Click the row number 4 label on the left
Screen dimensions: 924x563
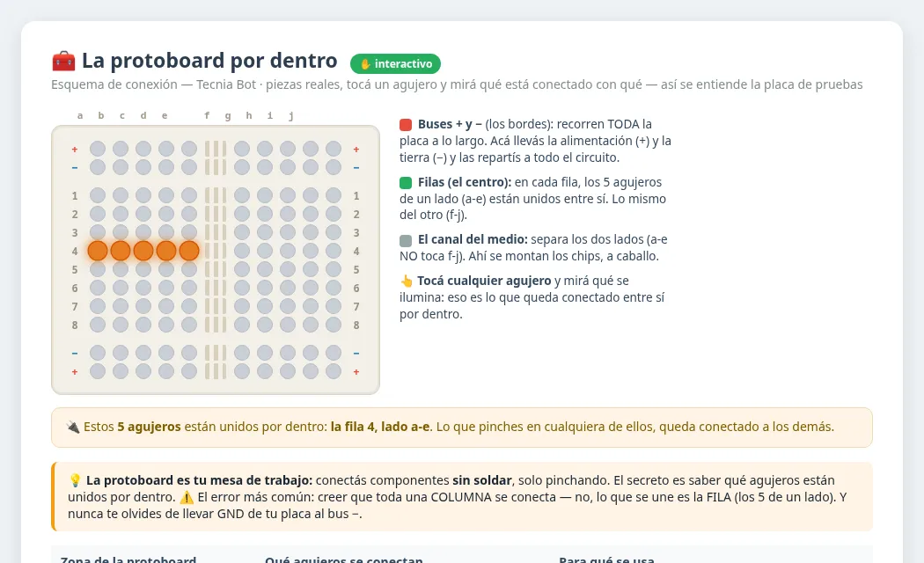point(75,252)
